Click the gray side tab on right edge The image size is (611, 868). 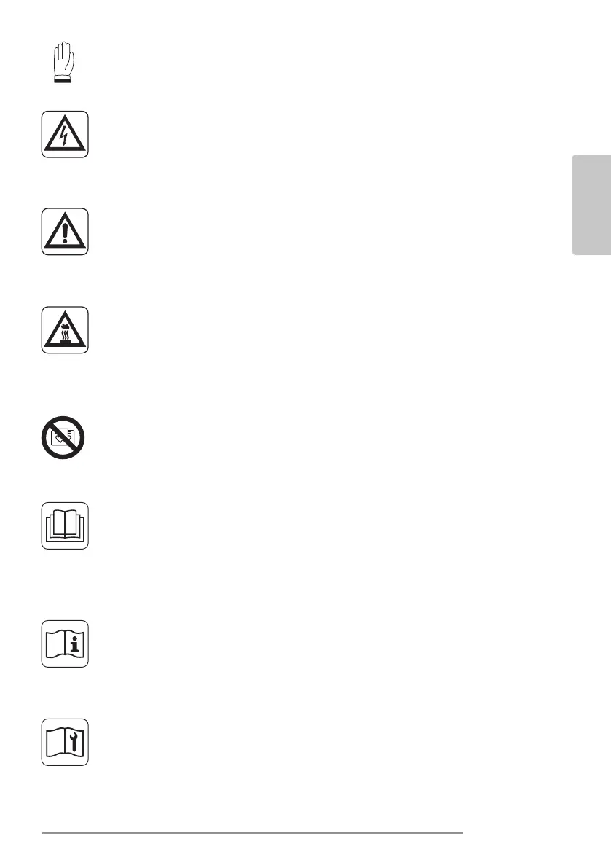[591, 205]
